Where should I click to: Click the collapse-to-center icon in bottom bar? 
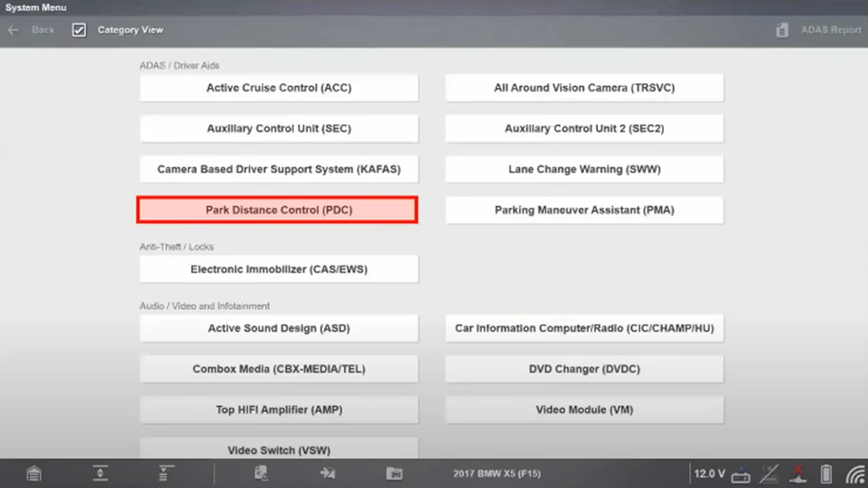coord(100,473)
